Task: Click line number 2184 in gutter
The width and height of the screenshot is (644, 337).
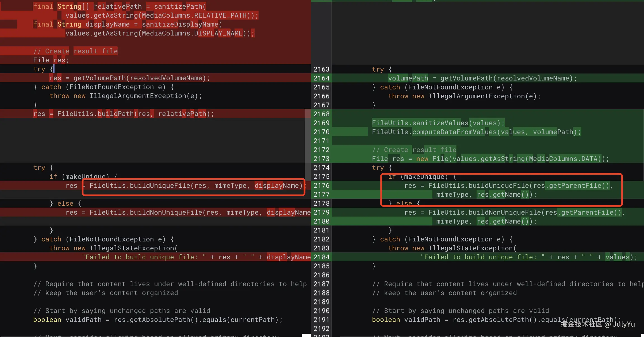Action: pos(321,257)
